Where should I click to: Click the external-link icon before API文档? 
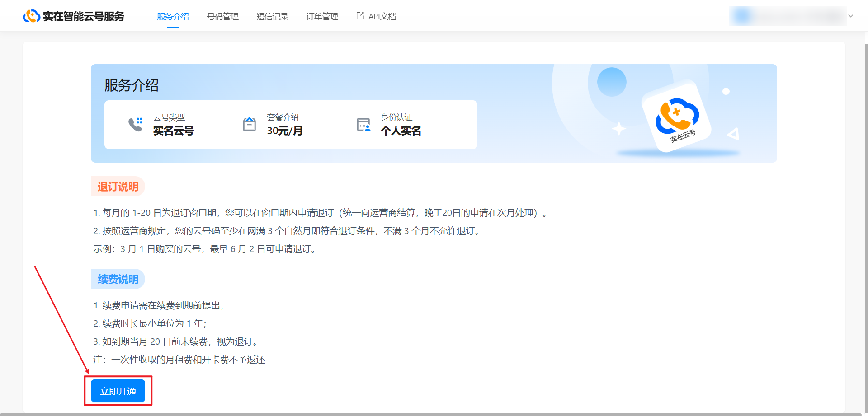coord(360,16)
